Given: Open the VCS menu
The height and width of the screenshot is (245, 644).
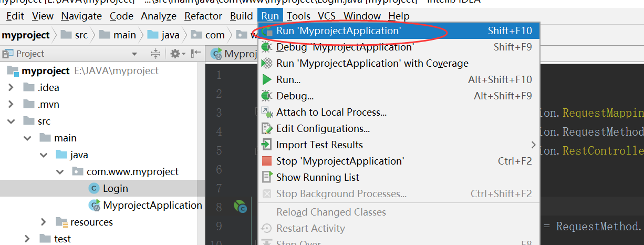Looking at the screenshot, I should pos(327,16).
